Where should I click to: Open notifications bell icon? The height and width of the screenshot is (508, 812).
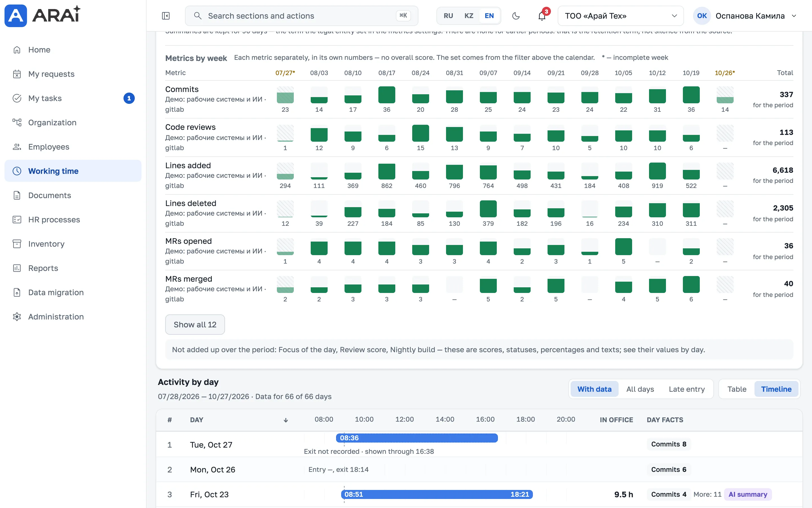[542, 16]
